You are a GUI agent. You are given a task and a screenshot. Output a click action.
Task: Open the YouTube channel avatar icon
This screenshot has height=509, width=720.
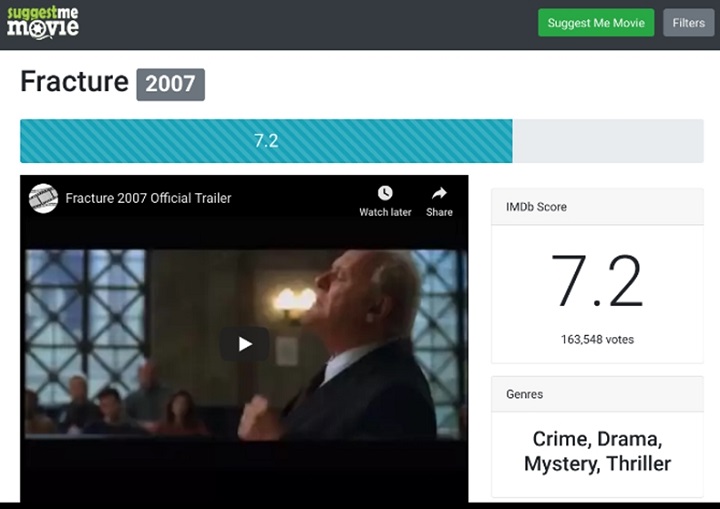(43, 198)
